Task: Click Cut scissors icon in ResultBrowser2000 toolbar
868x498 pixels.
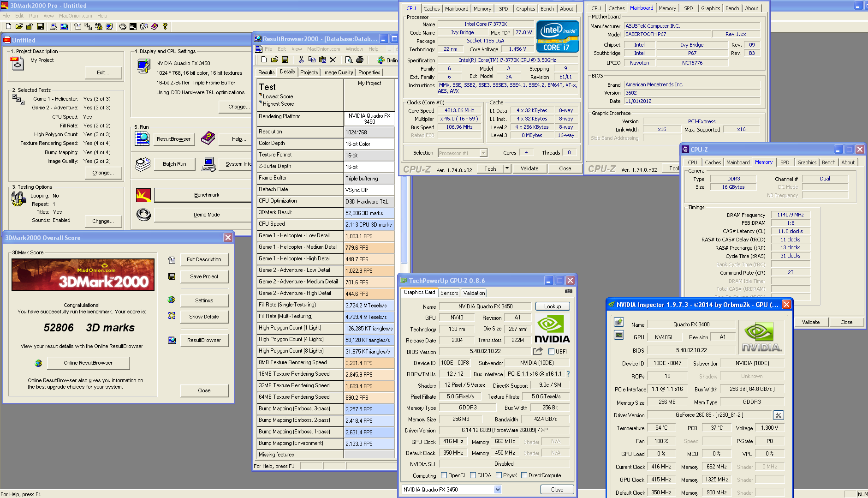Action: tap(301, 60)
